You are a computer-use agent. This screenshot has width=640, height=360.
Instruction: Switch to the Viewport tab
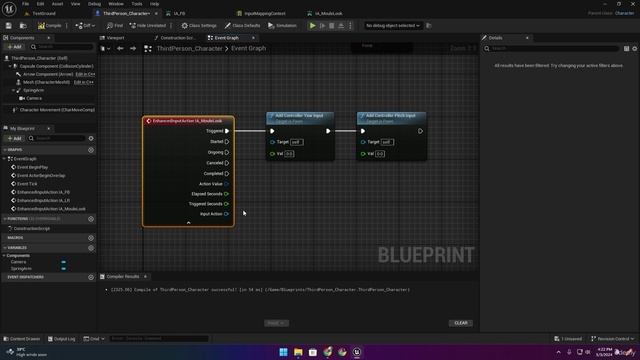pyautogui.click(x=115, y=38)
